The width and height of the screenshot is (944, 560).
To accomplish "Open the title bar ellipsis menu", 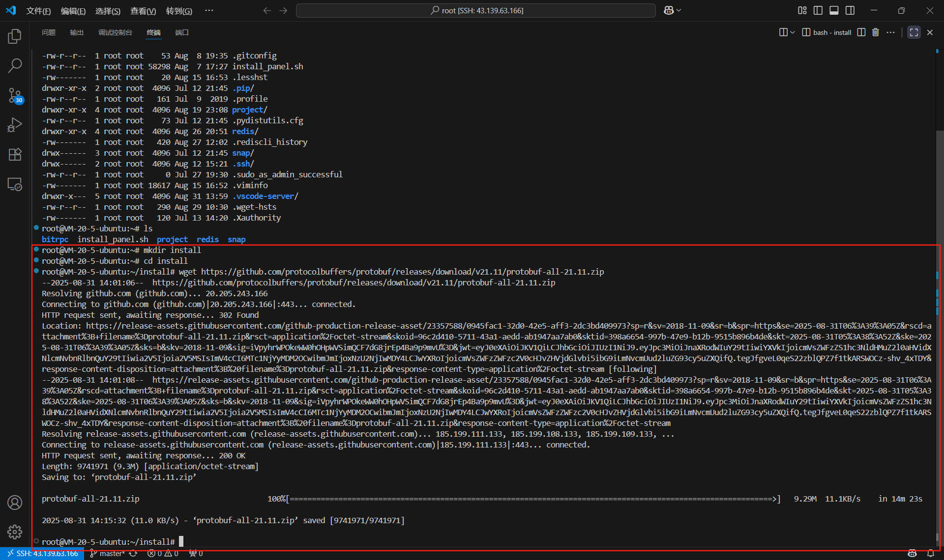I will tap(209, 10).
